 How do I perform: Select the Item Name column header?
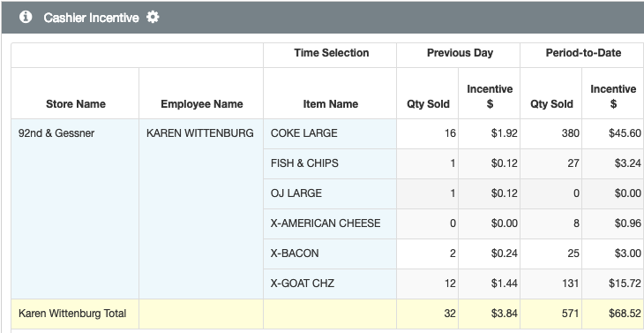coord(331,104)
